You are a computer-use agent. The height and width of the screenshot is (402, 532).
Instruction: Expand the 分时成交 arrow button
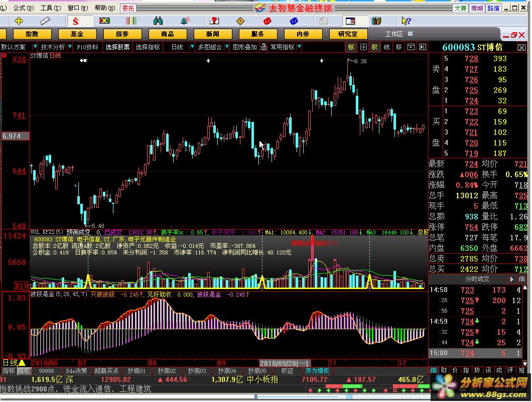[511, 279]
